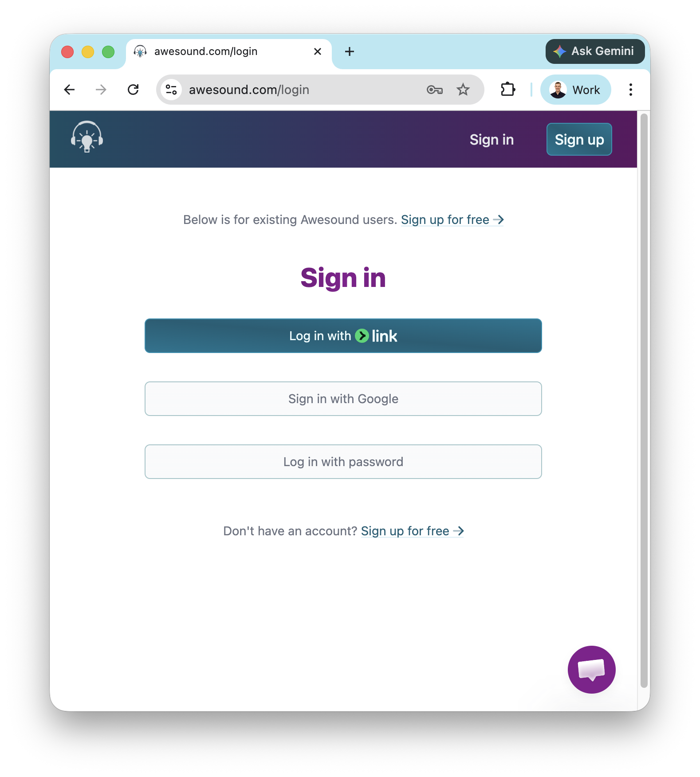The image size is (700, 777).
Task: Click Log in with link button
Action: pyautogui.click(x=343, y=336)
